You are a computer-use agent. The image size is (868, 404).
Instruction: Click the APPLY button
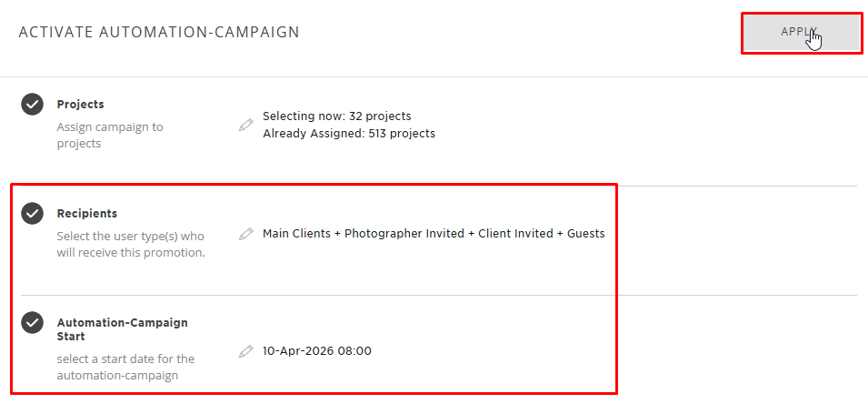pyautogui.click(x=801, y=33)
